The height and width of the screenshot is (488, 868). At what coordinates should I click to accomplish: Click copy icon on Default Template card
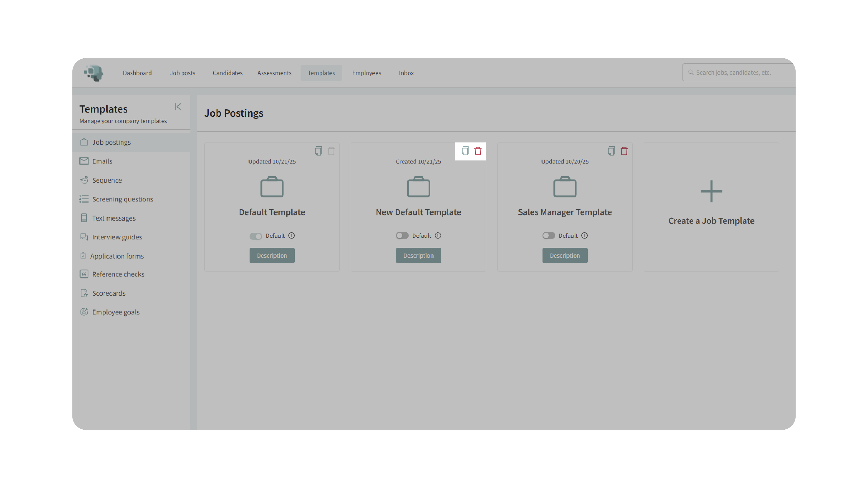point(318,151)
